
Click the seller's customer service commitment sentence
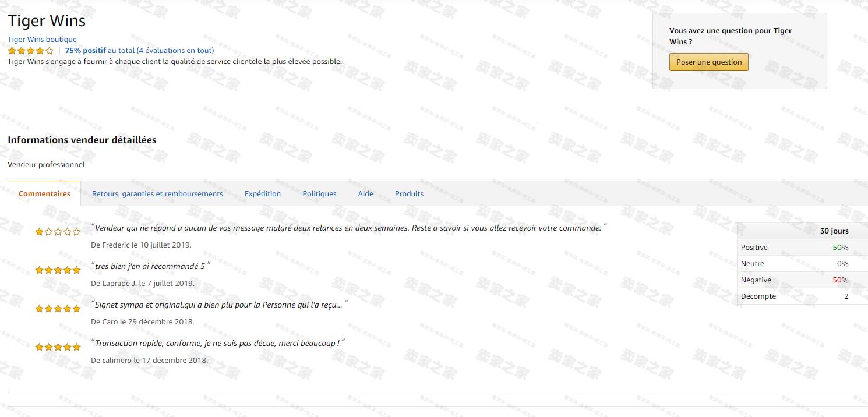coord(175,62)
